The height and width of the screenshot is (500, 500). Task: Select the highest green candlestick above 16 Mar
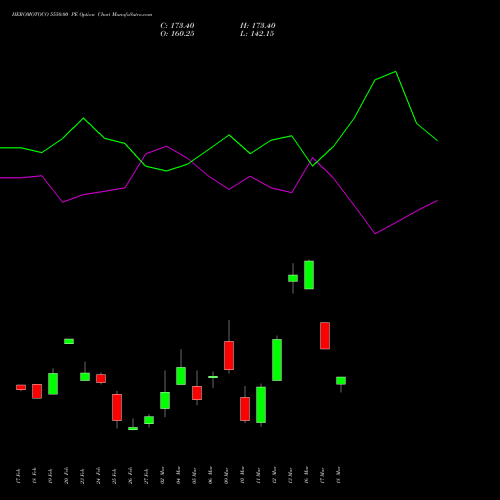click(x=309, y=275)
